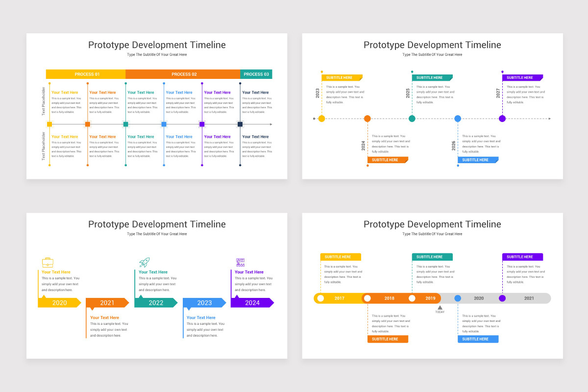Click the purple square milestone on the process timeline
Image resolution: width=588 pixels, height=392 pixels.
[x=202, y=124]
